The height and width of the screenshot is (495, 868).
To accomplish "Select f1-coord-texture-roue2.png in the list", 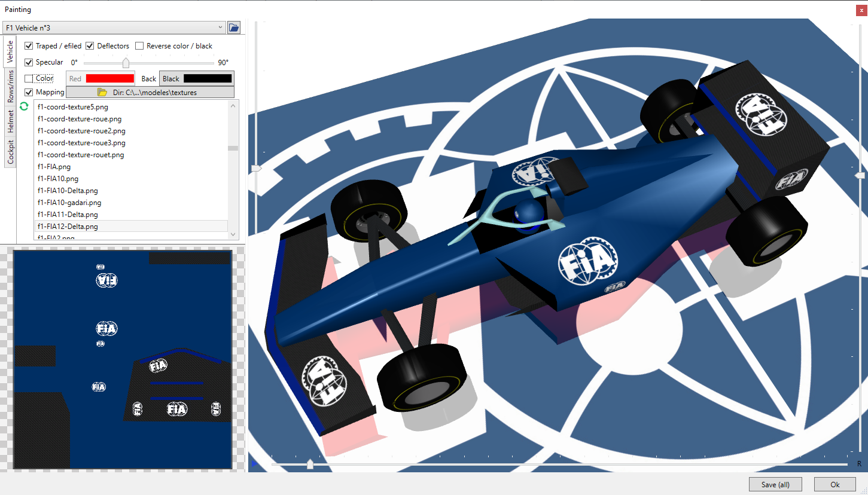I will pyautogui.click(x=131, y=131).
